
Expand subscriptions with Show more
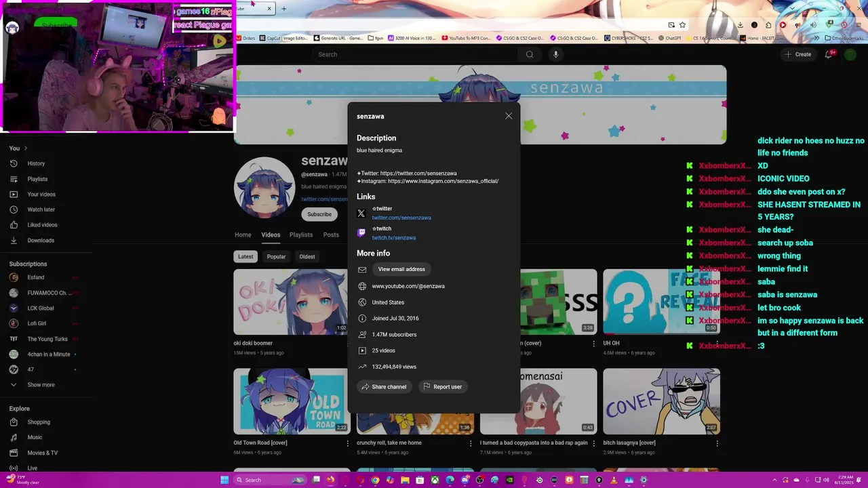(x=41, y=385)
